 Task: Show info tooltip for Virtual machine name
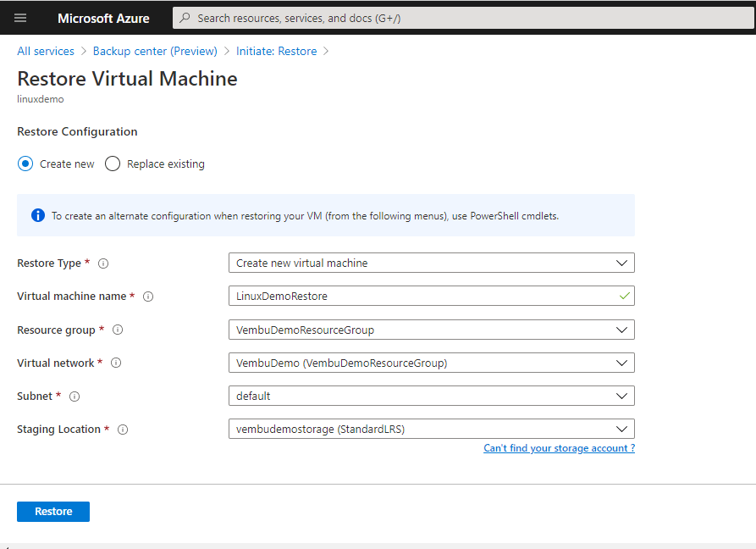(x=148, y=297)
